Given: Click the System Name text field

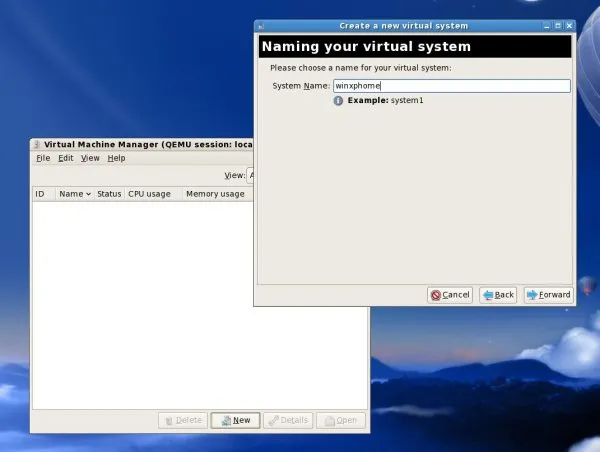Looking at the screenshot, I should click(452, 86).
